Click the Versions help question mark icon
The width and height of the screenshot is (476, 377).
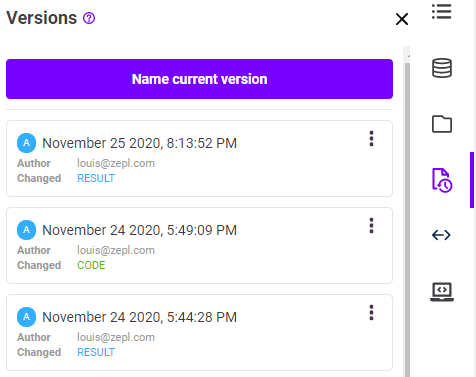click(89, 18)
